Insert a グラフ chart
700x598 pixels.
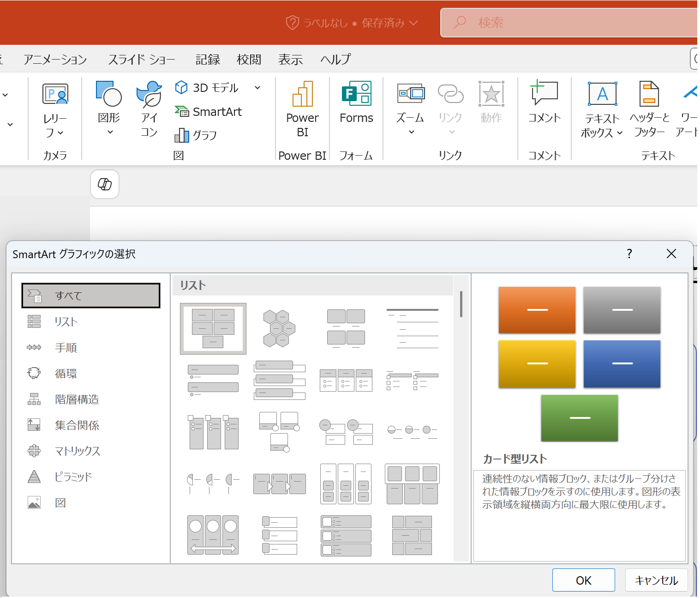click(x=196, y=135)
